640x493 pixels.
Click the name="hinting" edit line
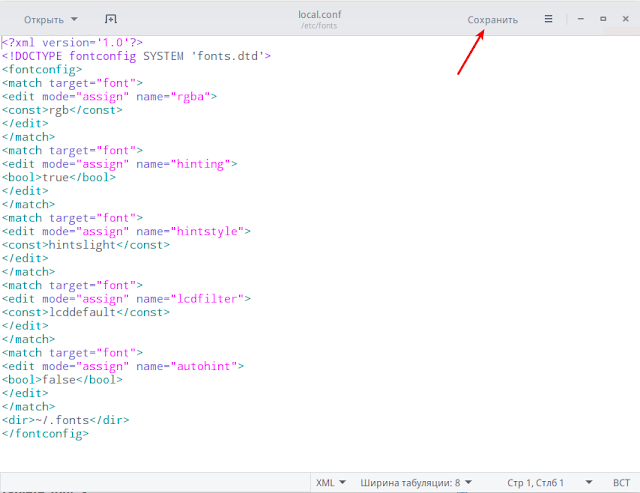[x=120, y=164]
